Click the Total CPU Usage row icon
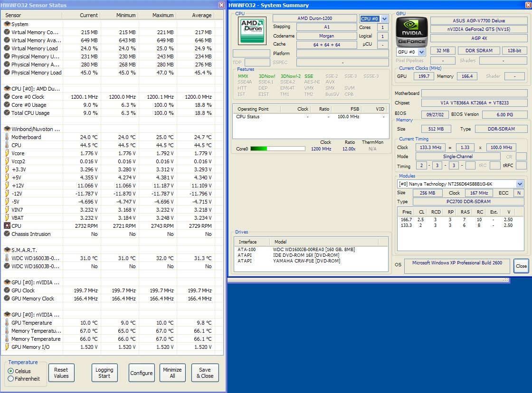Image resolution: width=532 pixels, height=393 pixels. point(7,113)
